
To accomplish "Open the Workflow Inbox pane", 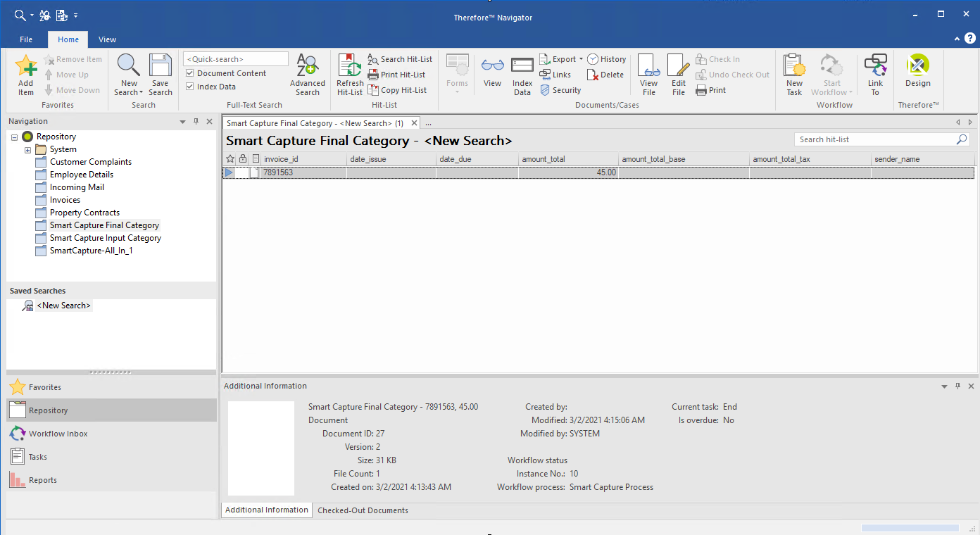I will click(58, 434).
